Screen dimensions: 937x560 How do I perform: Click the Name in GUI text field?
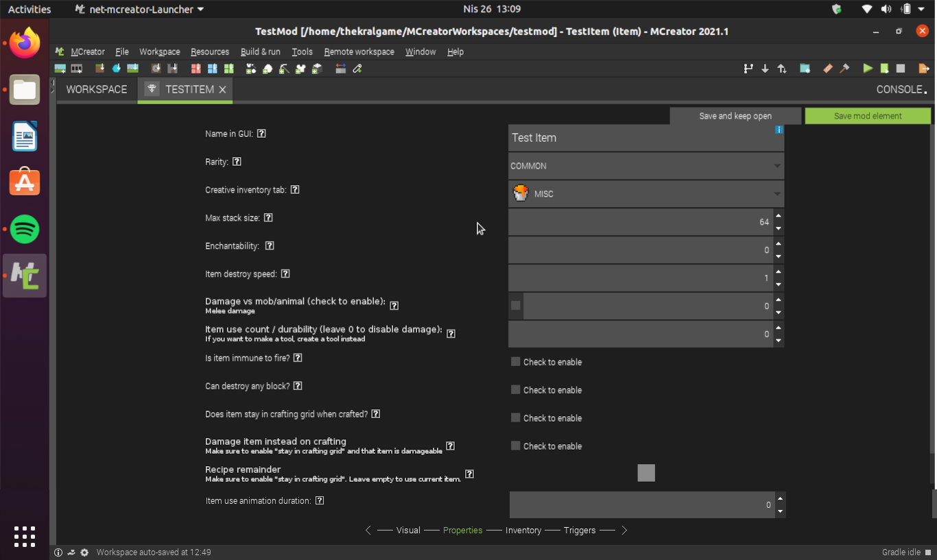click(646, 138)
